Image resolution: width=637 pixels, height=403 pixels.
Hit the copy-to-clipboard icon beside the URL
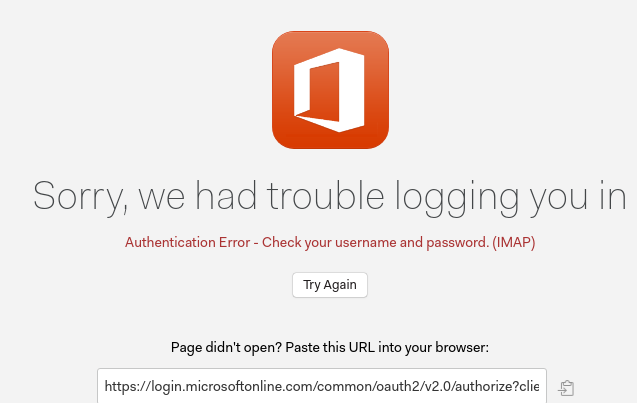point(567,388)
